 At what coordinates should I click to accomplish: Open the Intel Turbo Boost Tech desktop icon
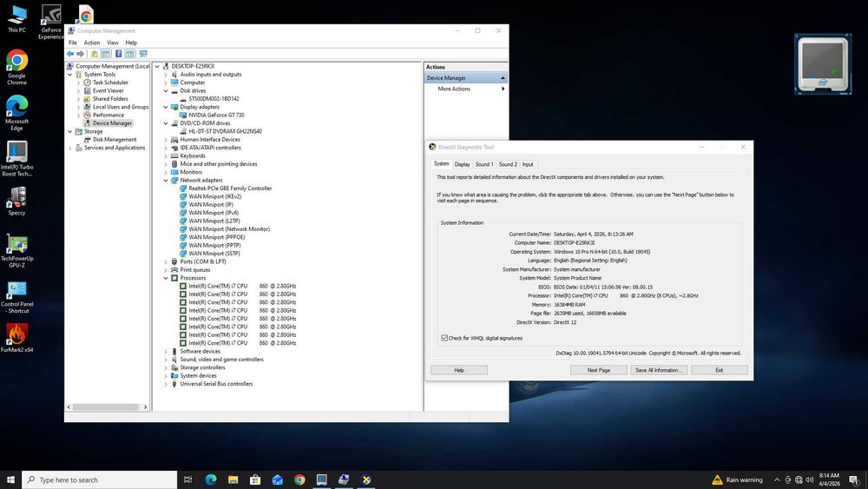point(16,159)
